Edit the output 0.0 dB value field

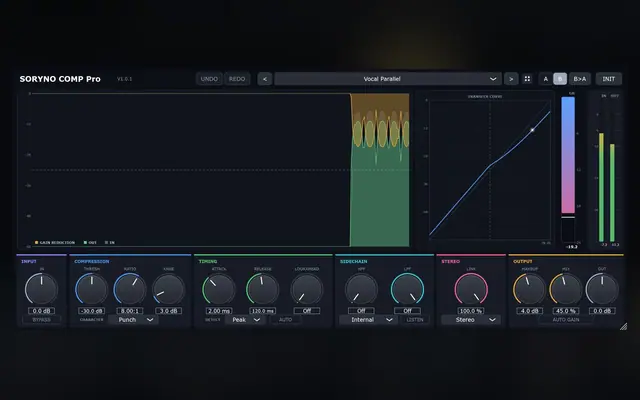click(602, 311)
